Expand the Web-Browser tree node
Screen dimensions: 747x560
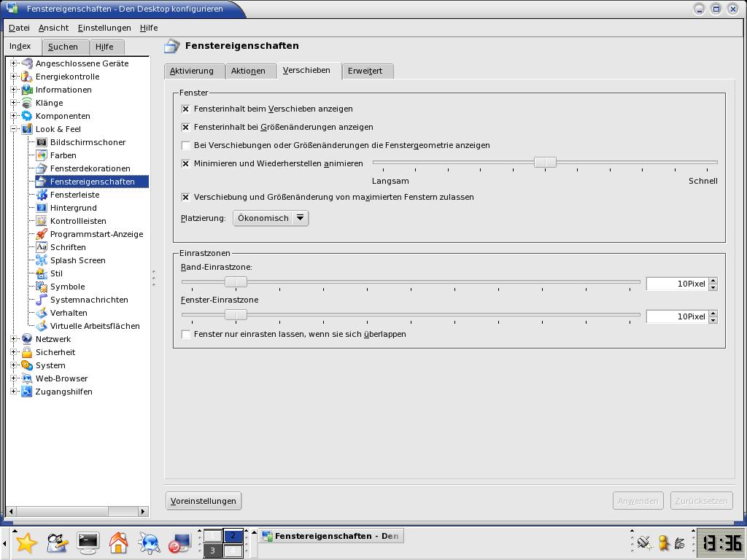point(14,378)
